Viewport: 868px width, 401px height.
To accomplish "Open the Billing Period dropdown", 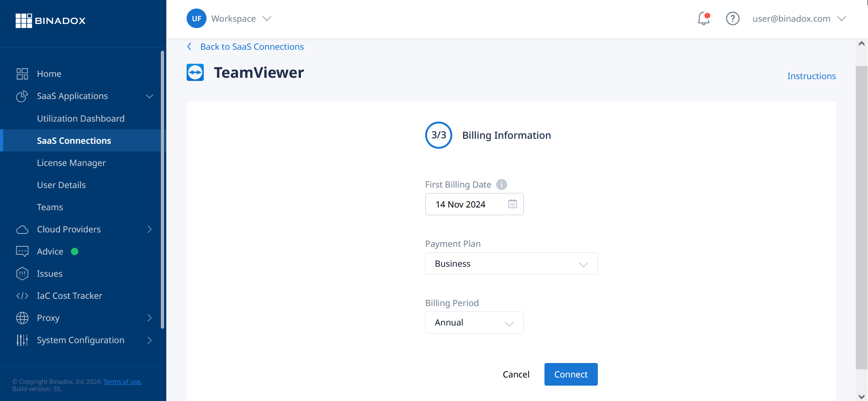I will [474, 323].
